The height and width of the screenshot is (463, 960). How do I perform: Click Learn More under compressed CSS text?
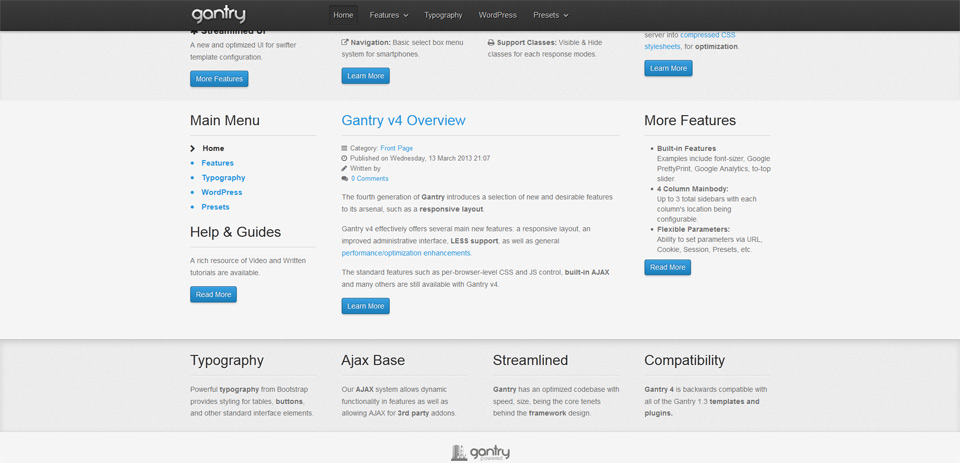point(668,68)
